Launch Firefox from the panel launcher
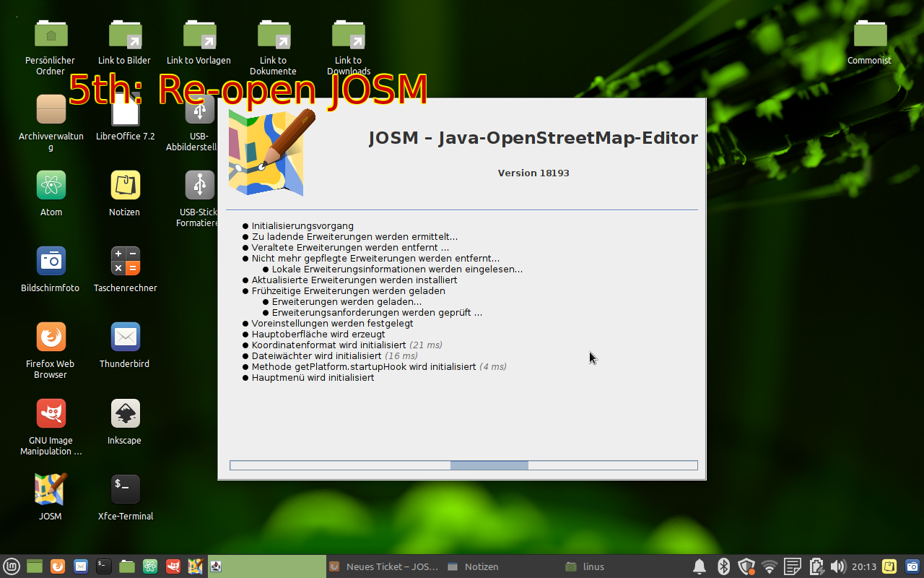924x578 pixels. (x=58, y=566)
